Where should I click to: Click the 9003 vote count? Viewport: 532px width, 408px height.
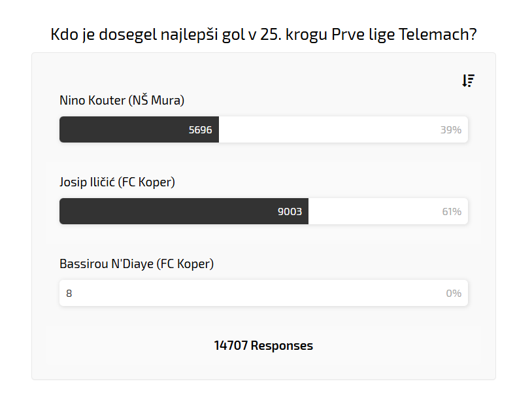pos(290,211)
